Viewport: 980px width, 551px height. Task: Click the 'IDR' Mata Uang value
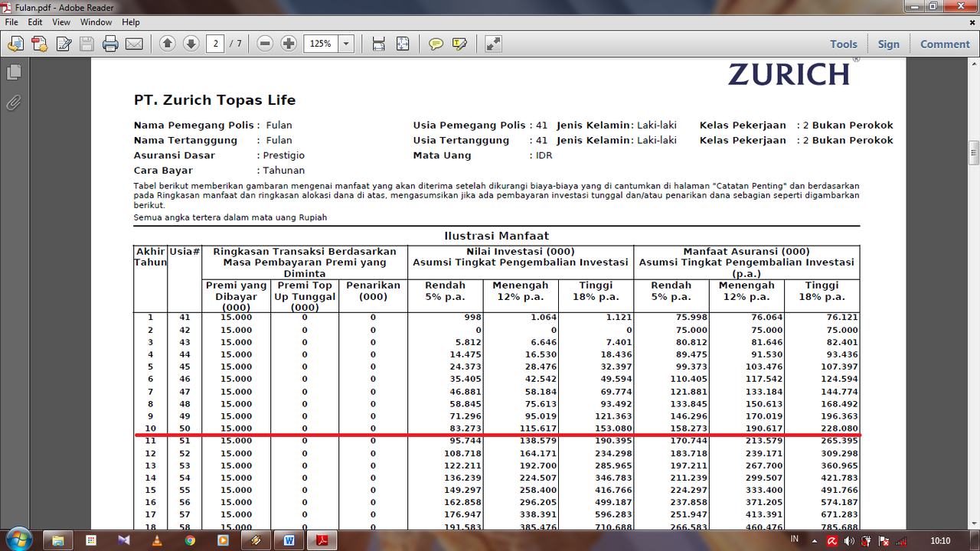click(544, 155)
